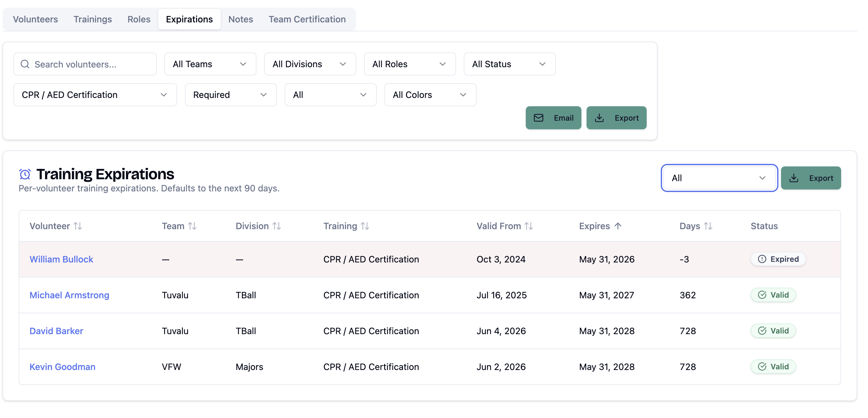Click the 'VFW' team cell
The width and height of the screenshot is (868, 418).
(171, 366)
